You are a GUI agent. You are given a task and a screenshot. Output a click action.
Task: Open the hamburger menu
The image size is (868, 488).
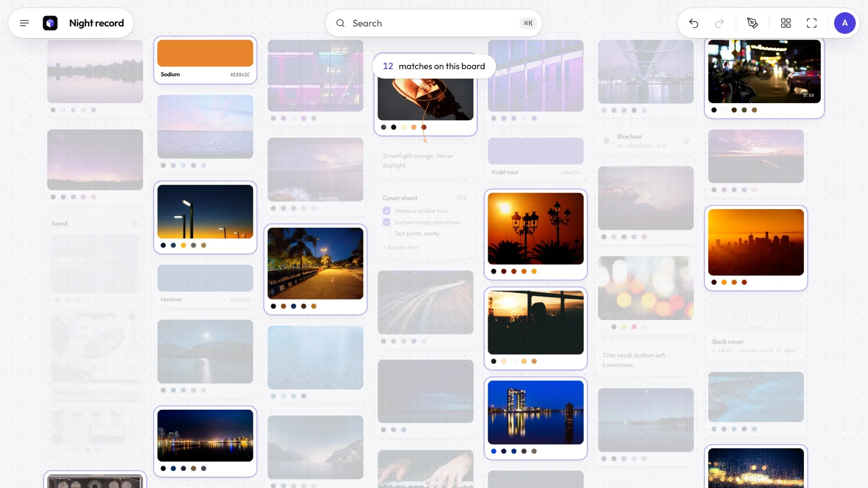(x=24, y=23)
